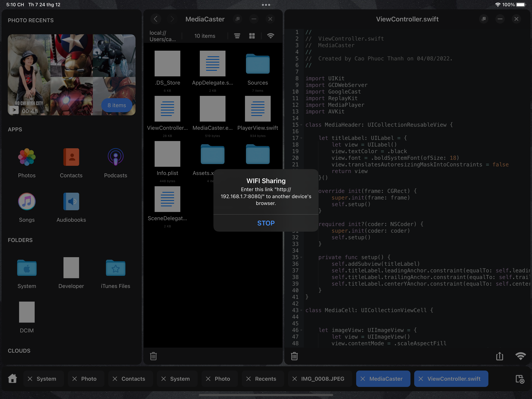The image size is (532, 399).
Task: Minimize the MediaCaster window
Action: tap(254, 19)
